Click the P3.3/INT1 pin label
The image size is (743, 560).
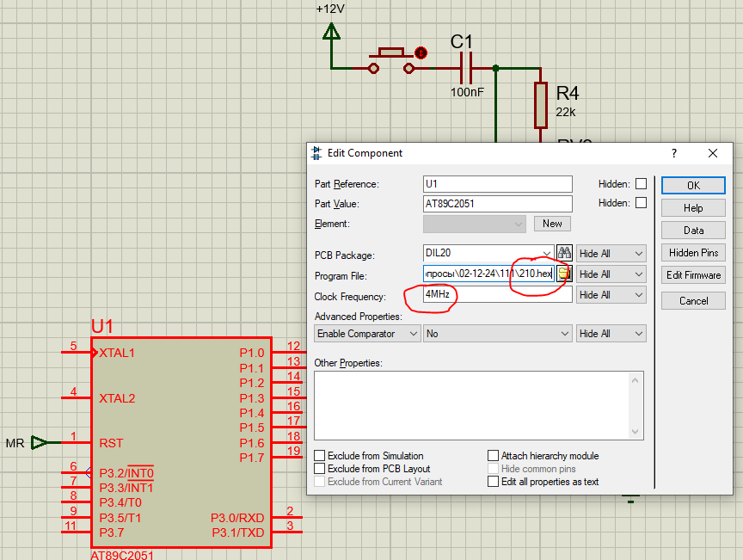point(126,488)
